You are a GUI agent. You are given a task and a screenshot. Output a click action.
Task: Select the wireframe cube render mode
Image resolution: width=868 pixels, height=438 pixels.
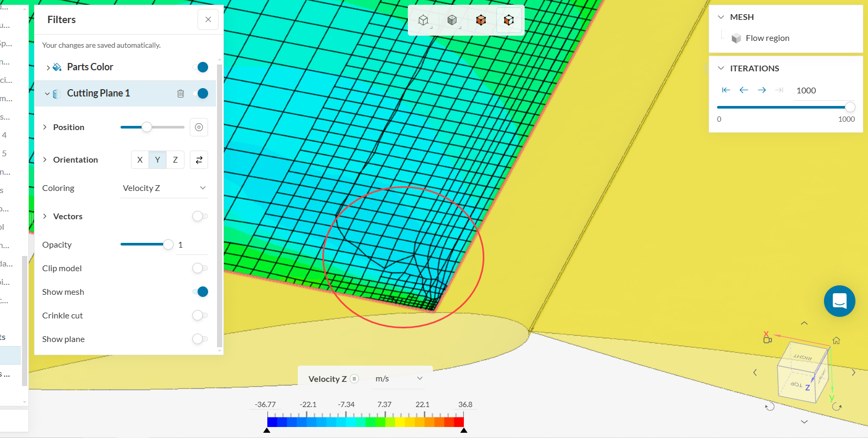tap(424, 20)
